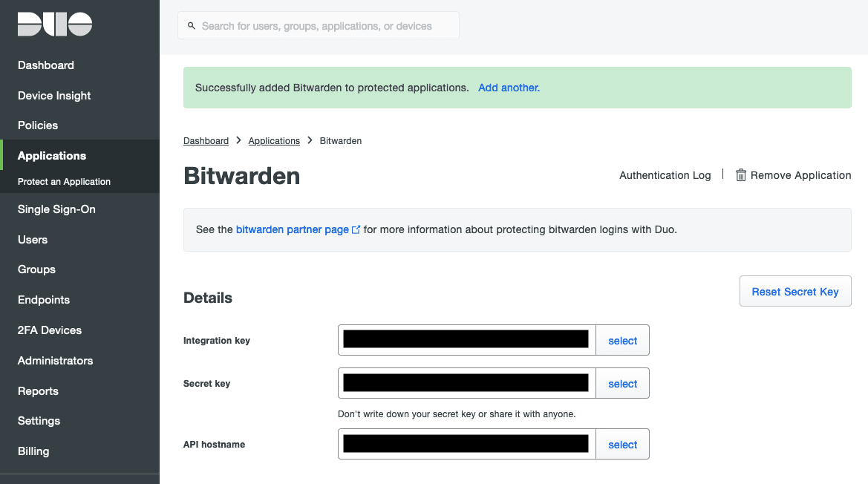
Task: Open the Single Sign-On section
Action: tap(56, 209)
